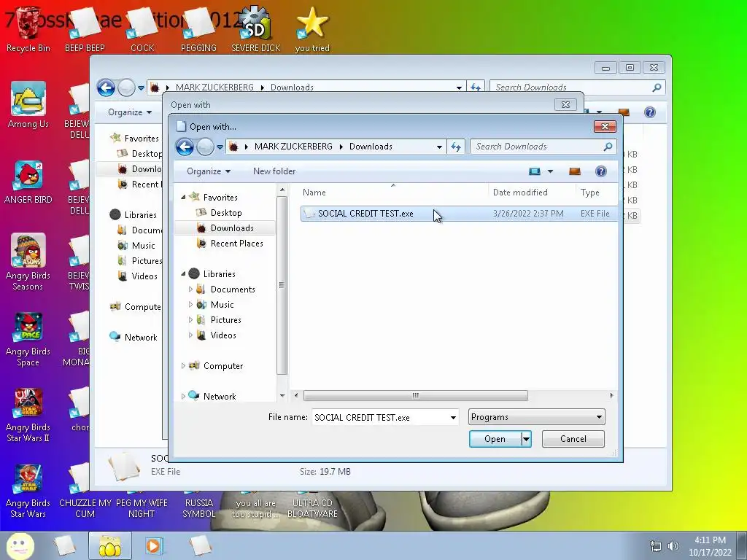Screen dimensions: 747x560
Task: Select SOCIAL CREDIT TEST.exe in file list
Action: [x=459, y=214]
